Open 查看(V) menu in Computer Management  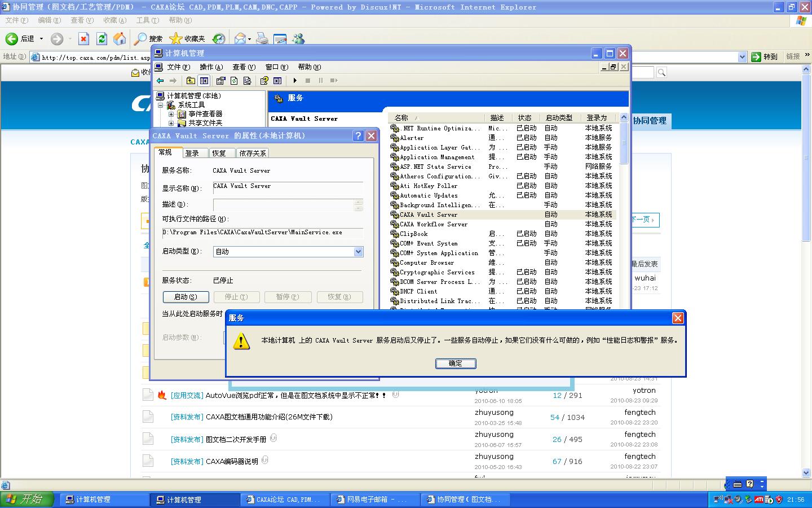(244, 67)
